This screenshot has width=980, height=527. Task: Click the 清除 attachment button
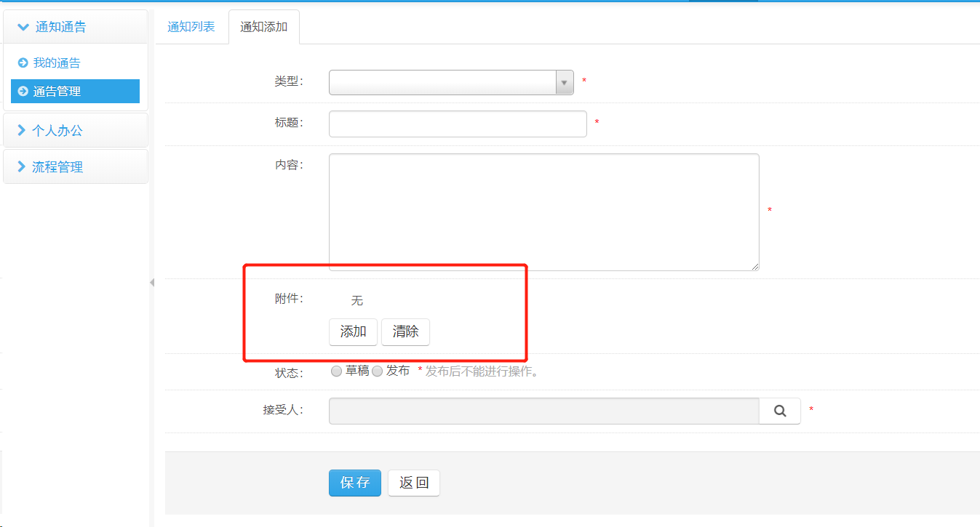coord(405,331)
